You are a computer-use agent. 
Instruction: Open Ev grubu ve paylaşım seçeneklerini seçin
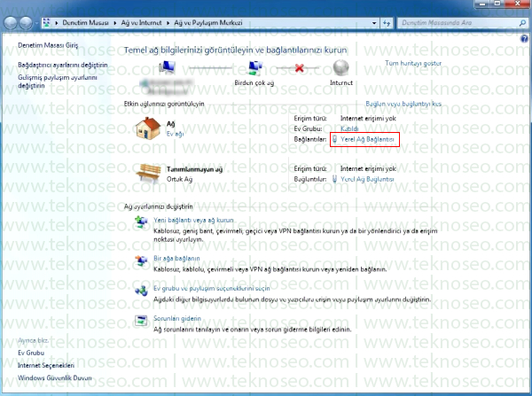click(x=211, y=289)
